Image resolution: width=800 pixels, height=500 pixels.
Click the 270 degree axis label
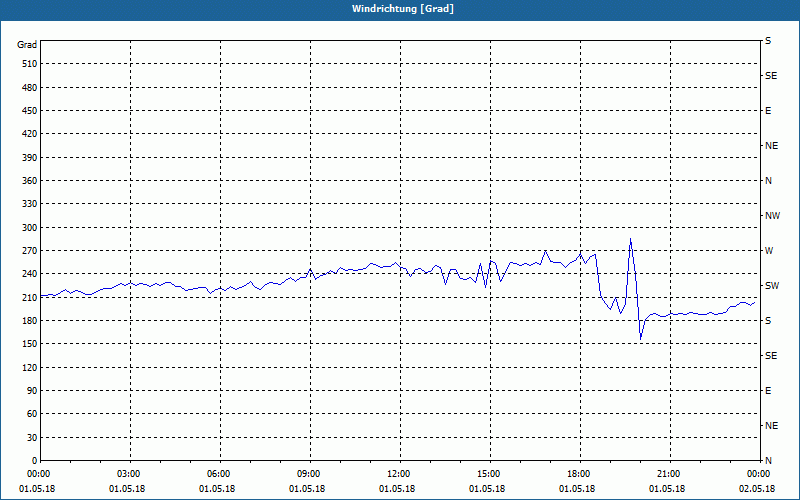point(30,251)
